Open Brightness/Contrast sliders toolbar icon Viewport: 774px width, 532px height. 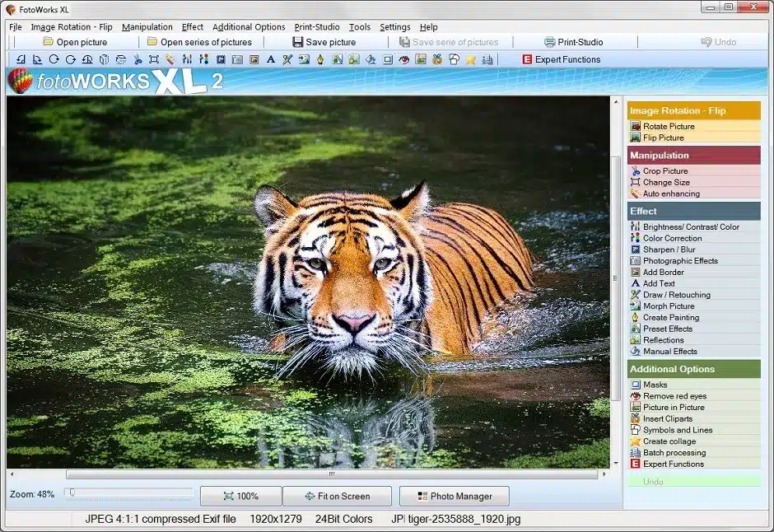(x=187, y=60)
